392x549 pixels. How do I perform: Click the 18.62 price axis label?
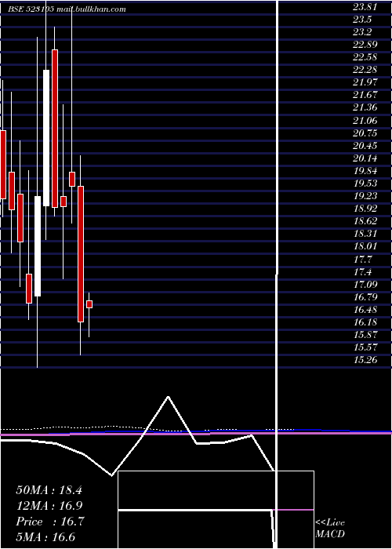coord(365,221)
